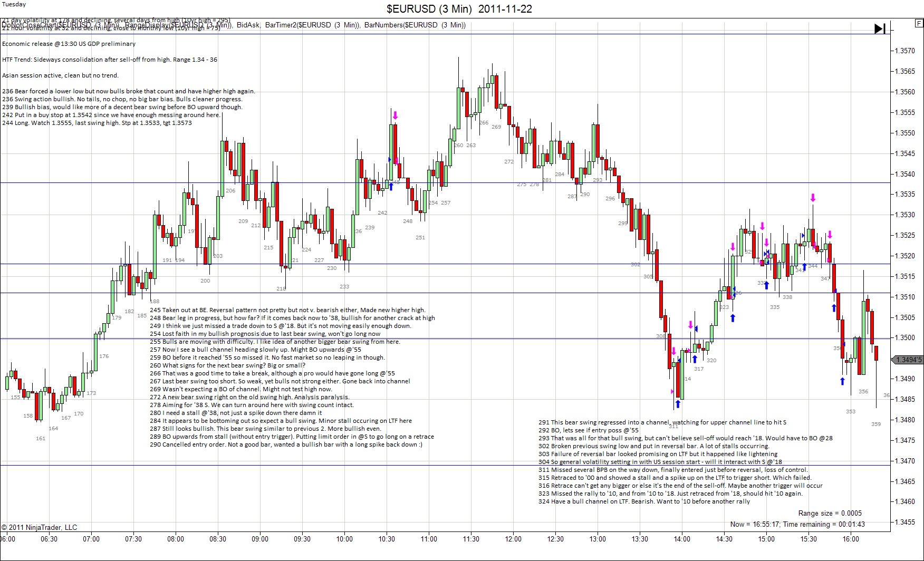The height and width of the screenshot is (561, 924).
Task: Click the 1.3570 price axis label
Action: (905, 51)
